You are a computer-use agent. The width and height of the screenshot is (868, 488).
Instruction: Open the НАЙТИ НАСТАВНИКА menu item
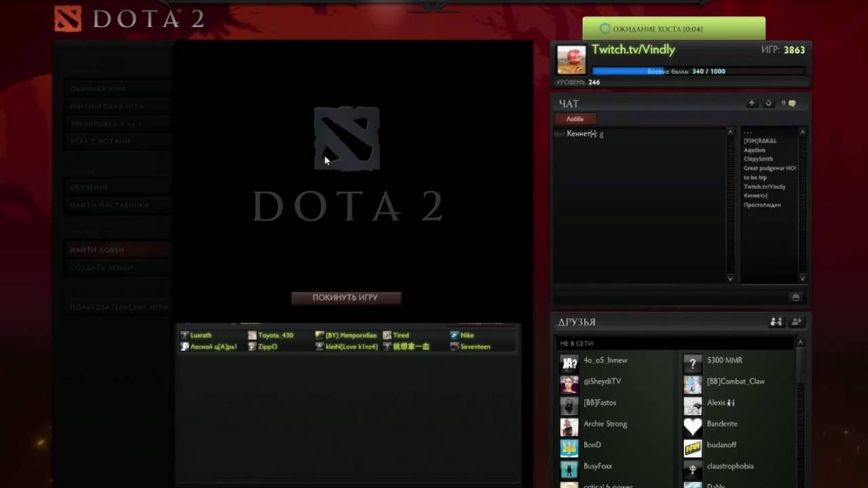tap(118, 205)
